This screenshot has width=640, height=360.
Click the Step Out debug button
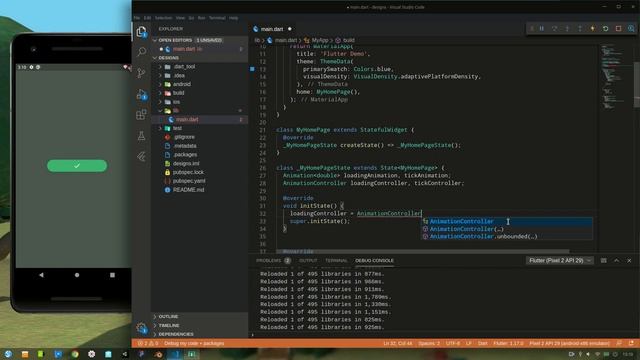click(580, 29)
